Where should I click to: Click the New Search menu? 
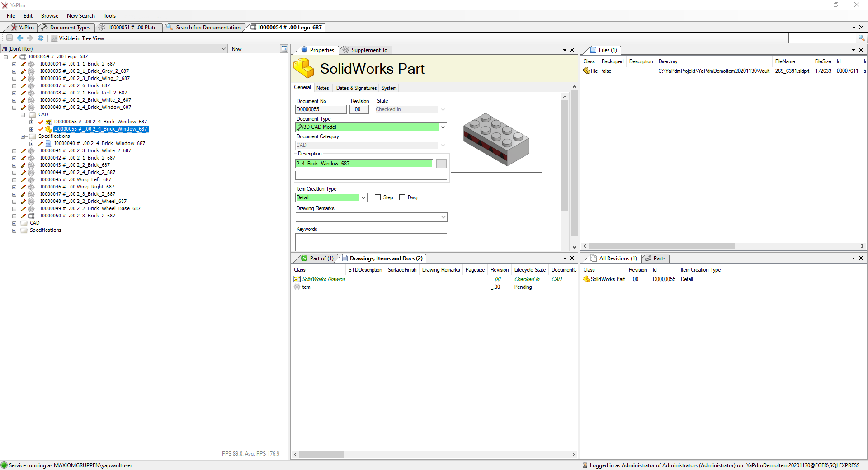[81, 16]
